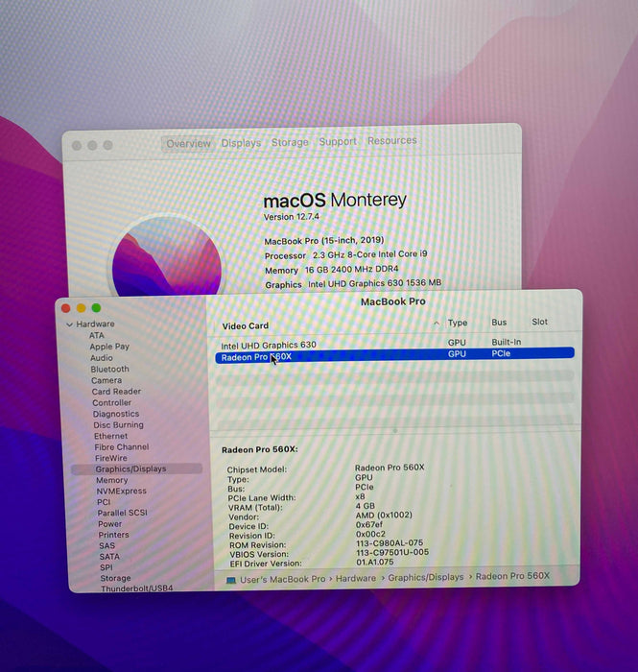Viewport: 638px width, 672px height.
Task: Click the laptop icon in the path bar
Action: [231, 580]
